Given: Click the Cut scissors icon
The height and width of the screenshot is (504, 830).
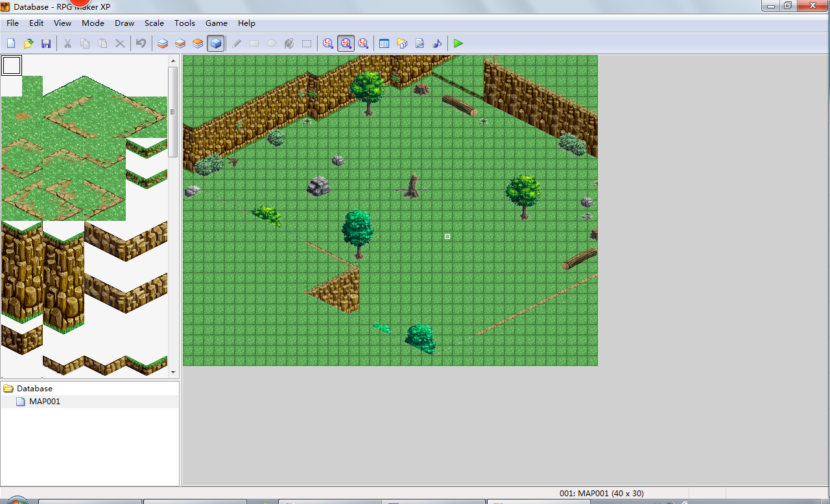Looking at the screenshot, I should 67,43.
